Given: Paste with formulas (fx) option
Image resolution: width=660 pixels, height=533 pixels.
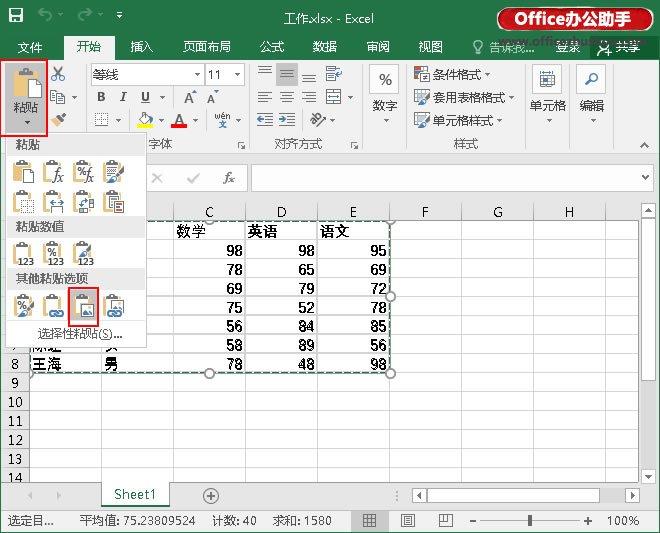Looking at the screenshot, I should 53,172.
